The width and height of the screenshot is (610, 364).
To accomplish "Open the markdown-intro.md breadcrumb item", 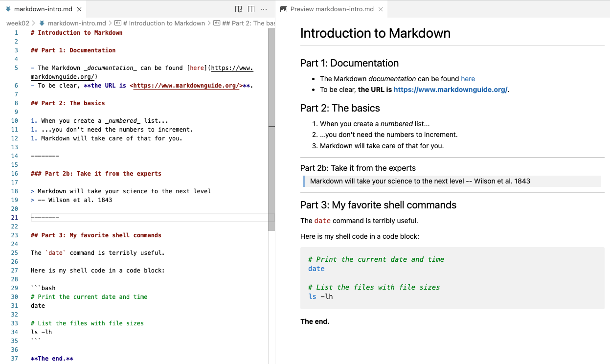I will point(77,23).
